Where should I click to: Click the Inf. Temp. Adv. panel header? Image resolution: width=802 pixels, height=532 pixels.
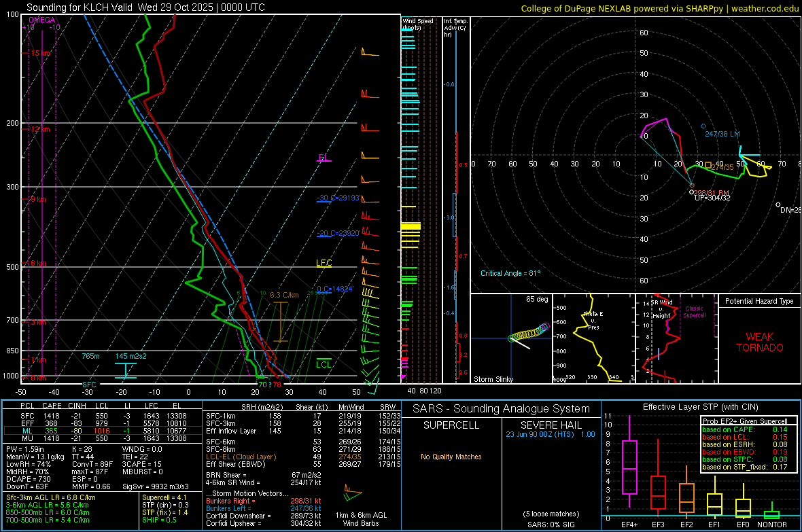[x=455, y=28]
